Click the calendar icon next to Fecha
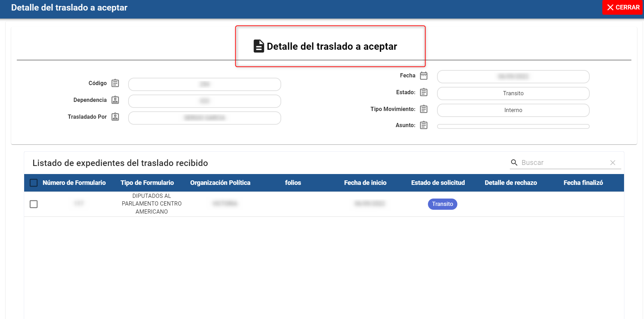This screenshot has height=319, width=644. [424, 76]
